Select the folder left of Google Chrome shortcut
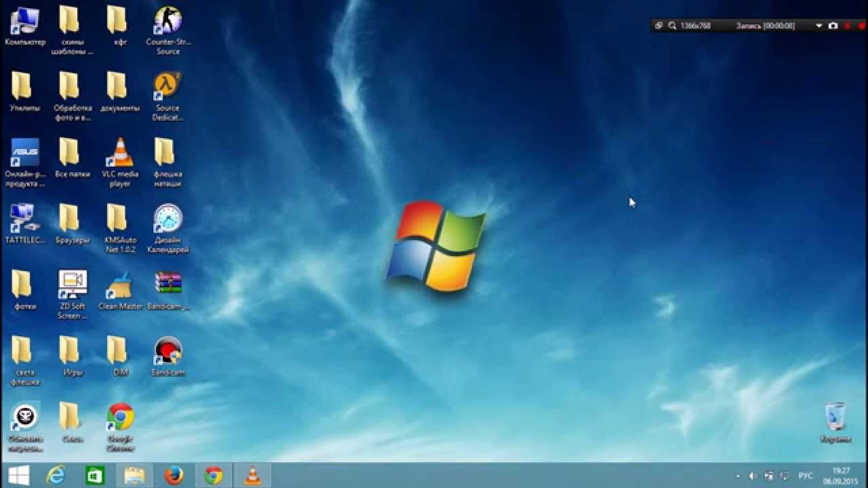 [x=73, y=423]
